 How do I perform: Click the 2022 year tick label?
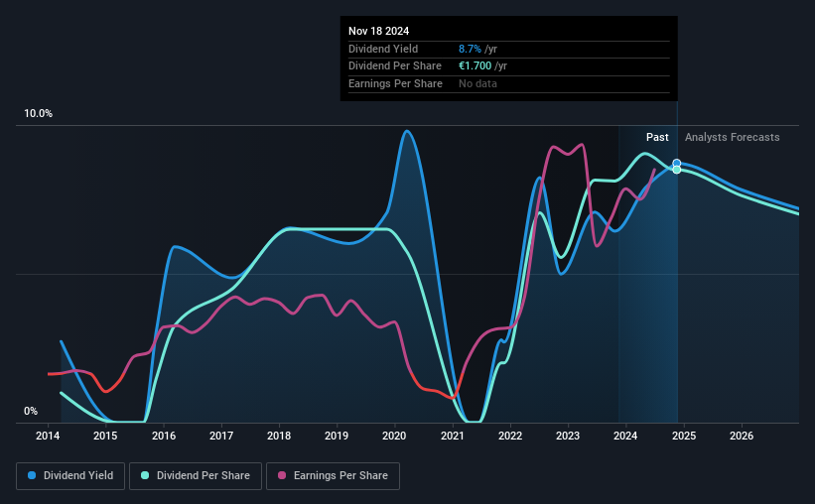510,436
